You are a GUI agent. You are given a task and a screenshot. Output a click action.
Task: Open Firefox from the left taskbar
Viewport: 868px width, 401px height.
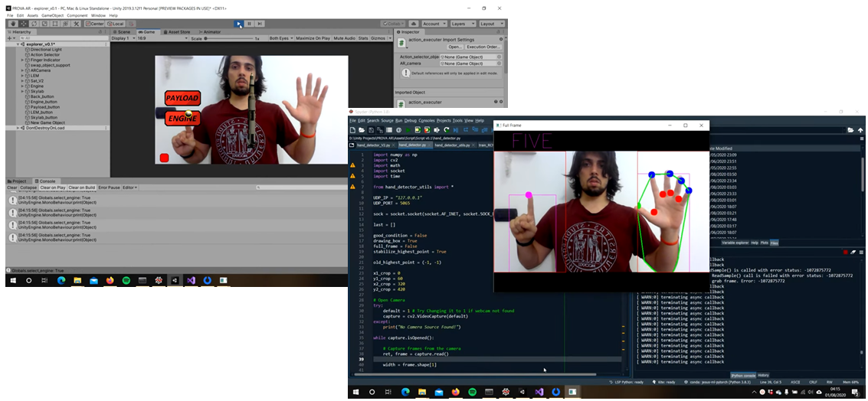[x=110, y=281]
